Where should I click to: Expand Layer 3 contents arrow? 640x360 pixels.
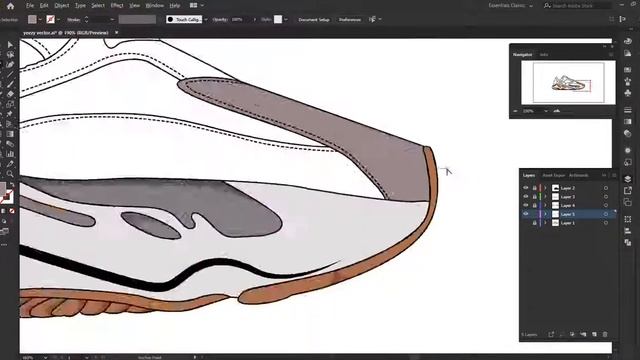pos(545,197)
